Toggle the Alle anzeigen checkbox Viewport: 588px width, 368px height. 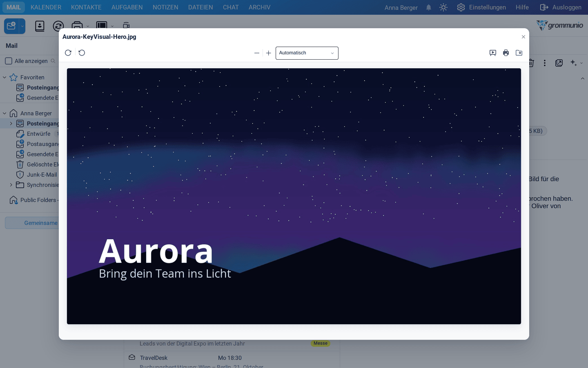coord(9,61)
